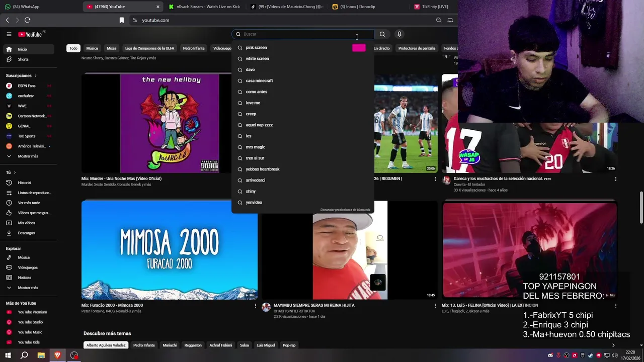Viewport: 644px width, 362px height.
Task: Open options menu for Lui5 FELINA mix
Action: click(x=615, y=306)
